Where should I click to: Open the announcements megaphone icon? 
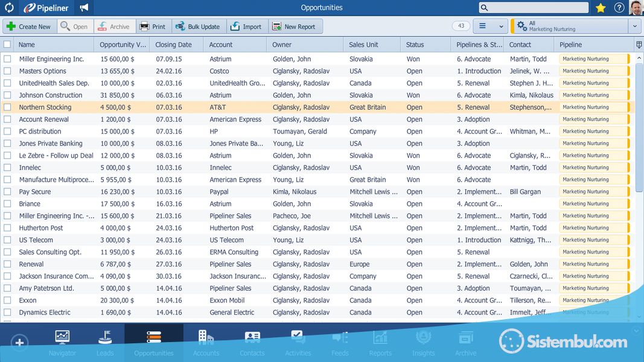pyautogui.click(x=84, y=8)
